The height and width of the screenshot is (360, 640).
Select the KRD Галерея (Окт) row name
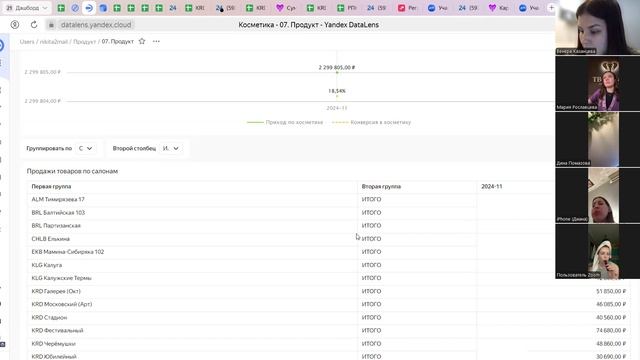[56, 291]
